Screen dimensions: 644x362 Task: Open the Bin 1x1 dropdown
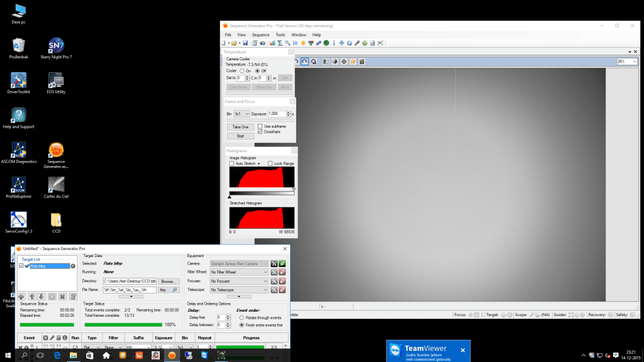(x=241, y=114)
